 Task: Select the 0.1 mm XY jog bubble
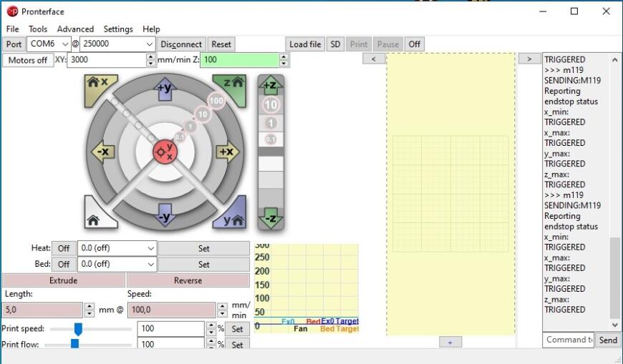[x=180, y=137]
